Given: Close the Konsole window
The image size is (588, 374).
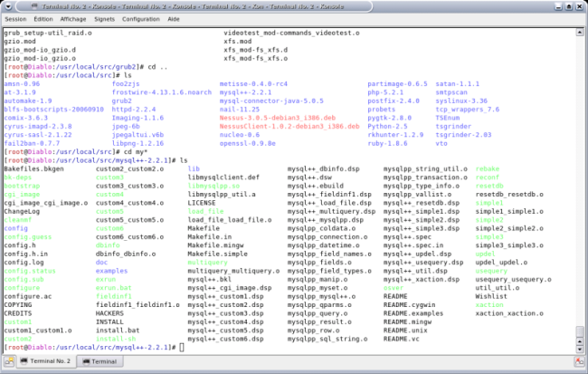Looking at the screenshot, I should click(579, 5).
